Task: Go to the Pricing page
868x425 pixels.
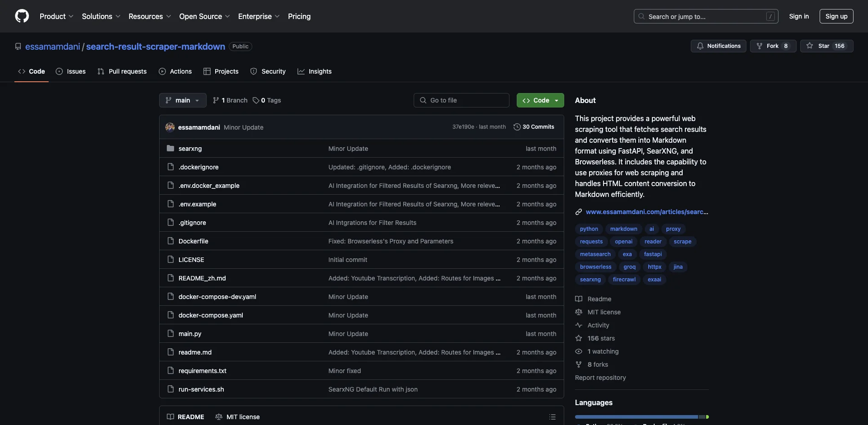Action: 299,16
